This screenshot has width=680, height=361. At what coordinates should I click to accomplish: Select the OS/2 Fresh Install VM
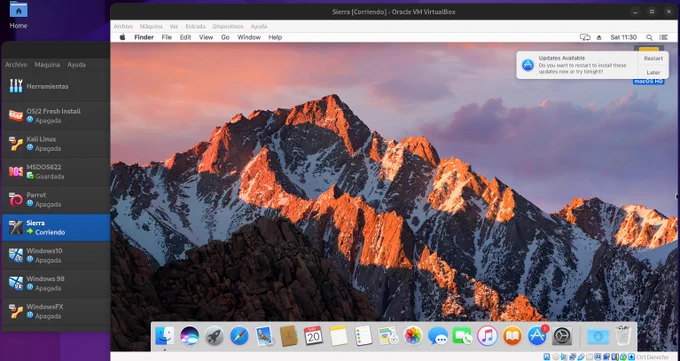click(56, 116)
